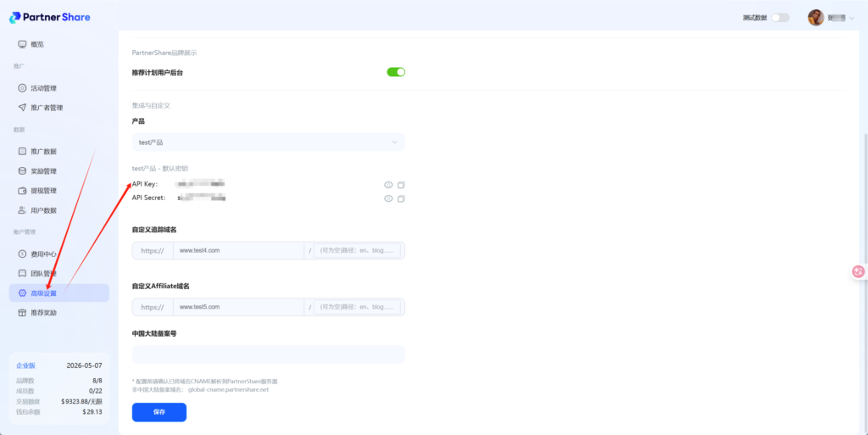Select 费用中心 menu item
The width and height of the screenshot is (868, 435).
[43, 254]
